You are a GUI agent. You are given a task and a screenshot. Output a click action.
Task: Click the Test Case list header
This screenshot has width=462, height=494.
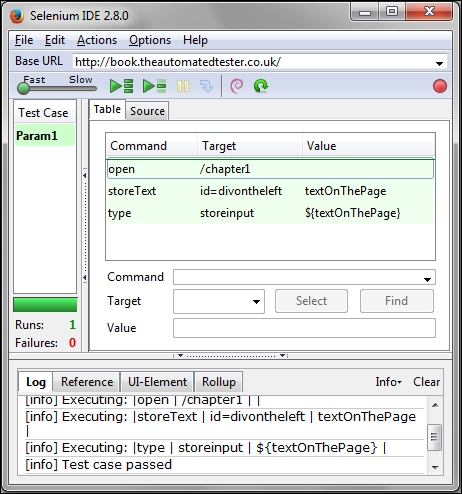pos(45,113)
